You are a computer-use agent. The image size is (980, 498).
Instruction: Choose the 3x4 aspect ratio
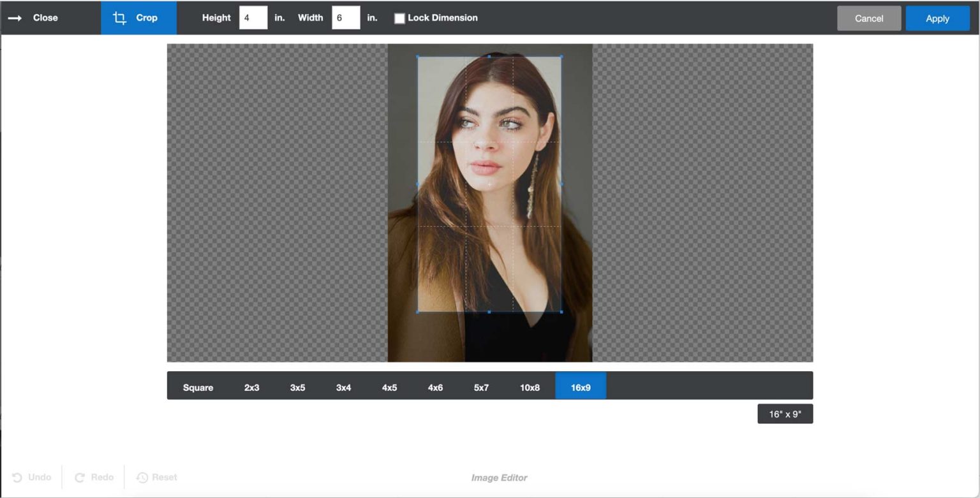point(343,387)
